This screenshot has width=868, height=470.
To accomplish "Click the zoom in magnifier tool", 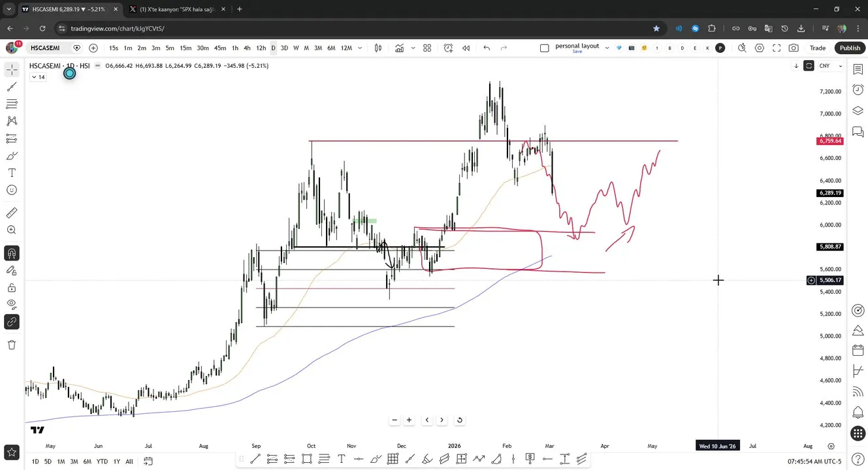I will (x=12, y=230).
